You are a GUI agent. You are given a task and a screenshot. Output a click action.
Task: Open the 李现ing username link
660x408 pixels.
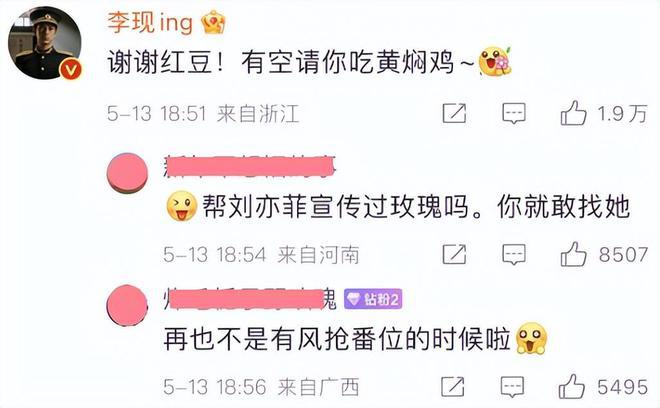click(x=150, y=23)
